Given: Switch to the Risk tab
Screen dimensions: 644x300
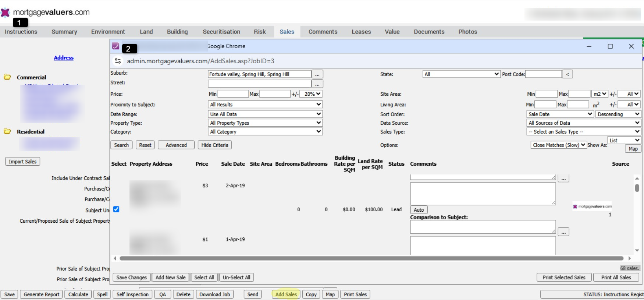Looking at the screenshot, I should point(260,32).
